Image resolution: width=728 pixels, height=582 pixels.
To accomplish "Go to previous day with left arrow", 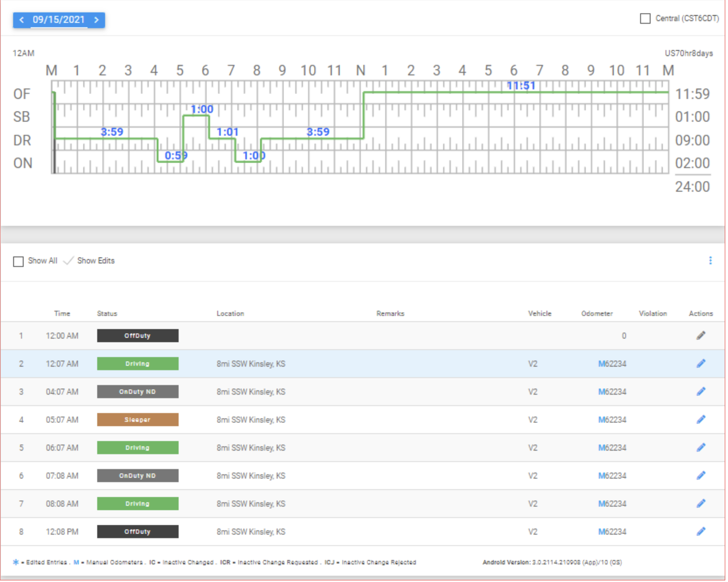I will 22,20.
